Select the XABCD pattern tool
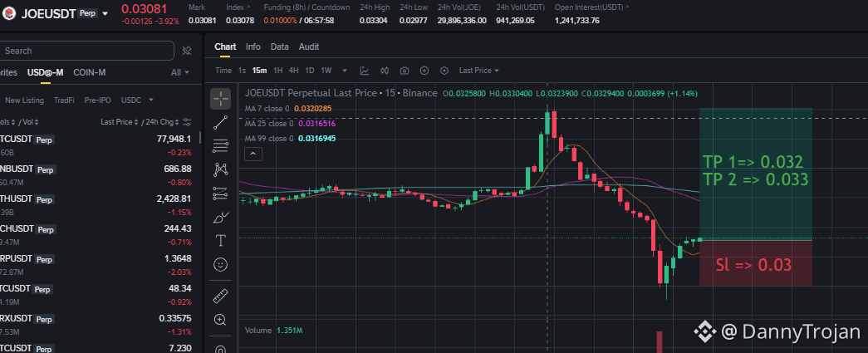The width and height of the screenshot is (868, 353). click(x=221, y=170)
